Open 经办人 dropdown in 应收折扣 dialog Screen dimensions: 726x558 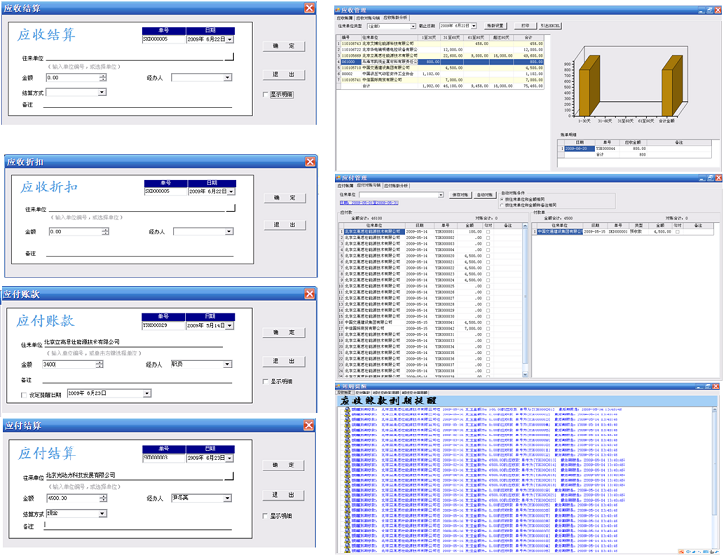[229, 231]
